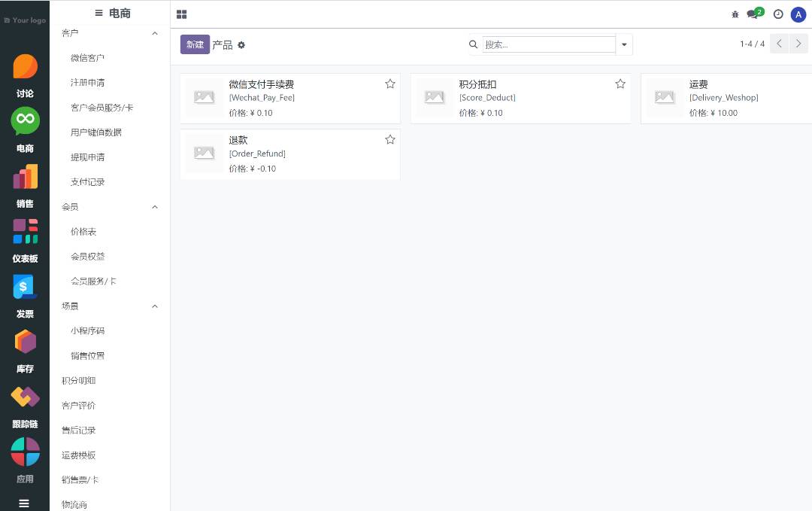812x511 pixels.
Task: Favorite the 微信支付手续费 product star
Action: (390, 84)
